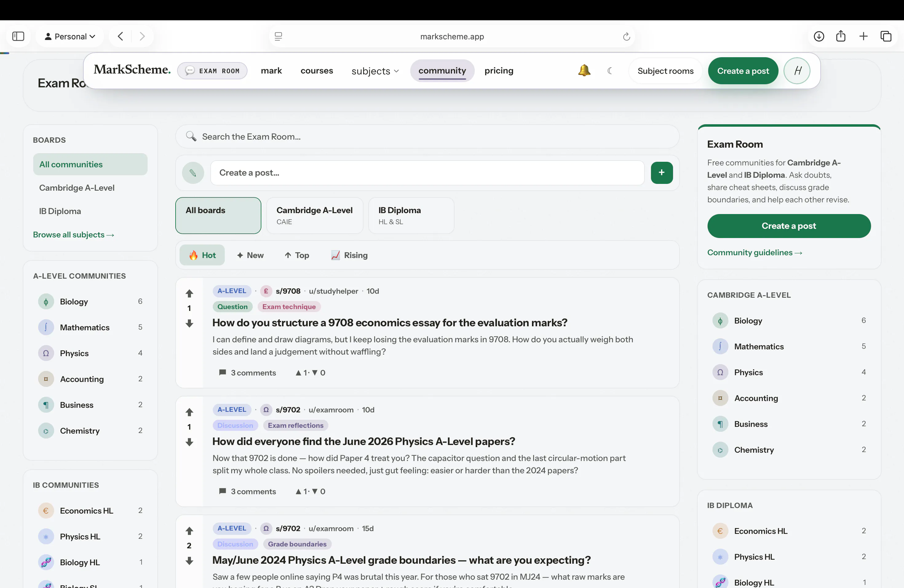The image size is (904, 588).
Task: Open Subject rooms
Action: [665, 71]
